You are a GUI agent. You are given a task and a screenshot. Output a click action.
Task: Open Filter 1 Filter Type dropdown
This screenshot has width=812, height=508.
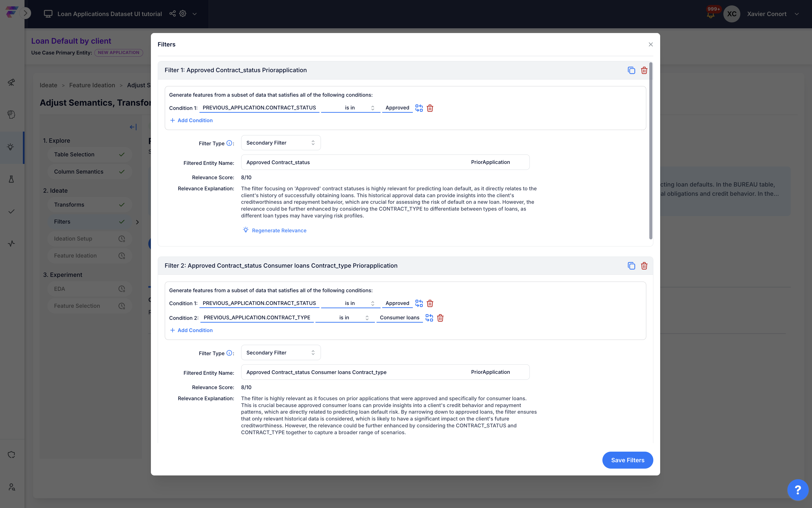(281, 143)
